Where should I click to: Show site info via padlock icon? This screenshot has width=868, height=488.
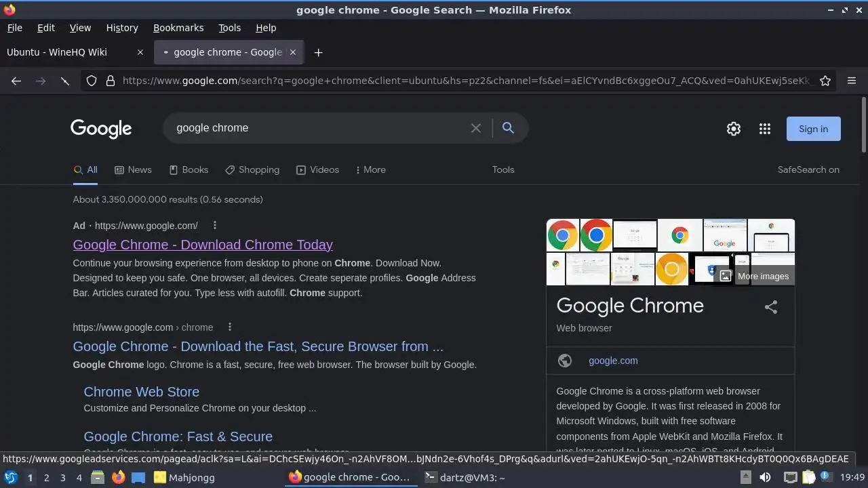click(111, 81)
